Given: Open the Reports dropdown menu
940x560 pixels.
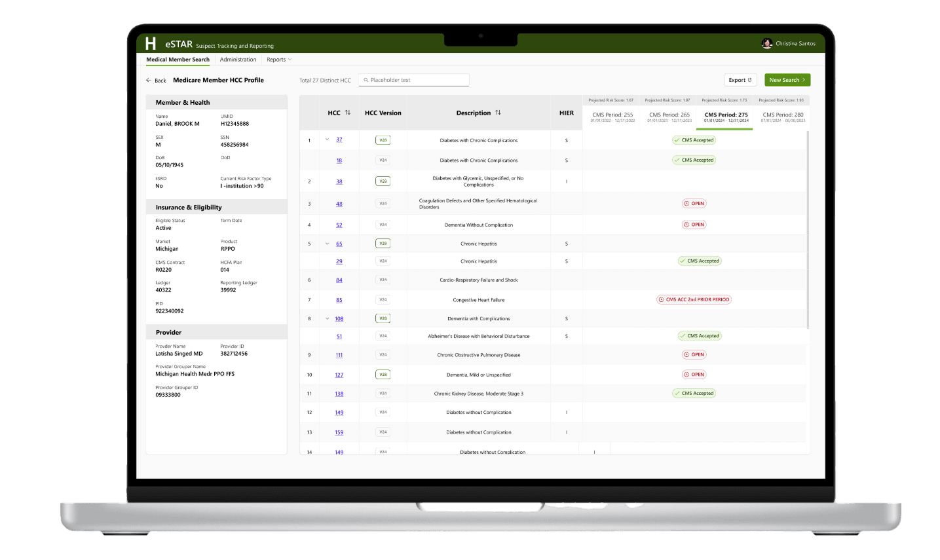Looking at the screenshot, I should [279, 60].
